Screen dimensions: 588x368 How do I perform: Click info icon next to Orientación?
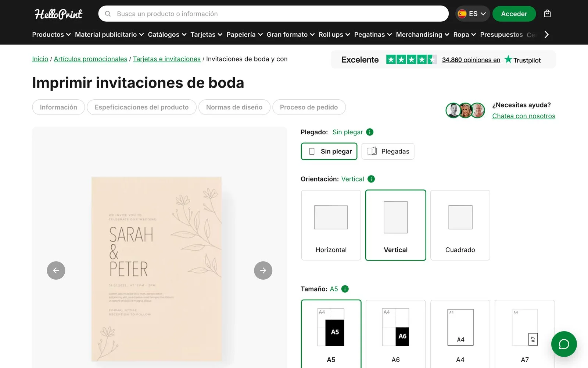click(x=371, y=179)
